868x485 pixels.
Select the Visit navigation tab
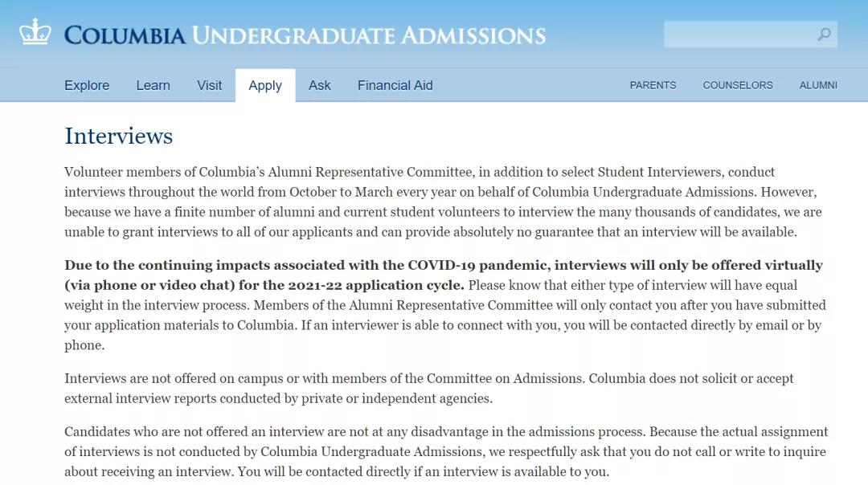209,85
